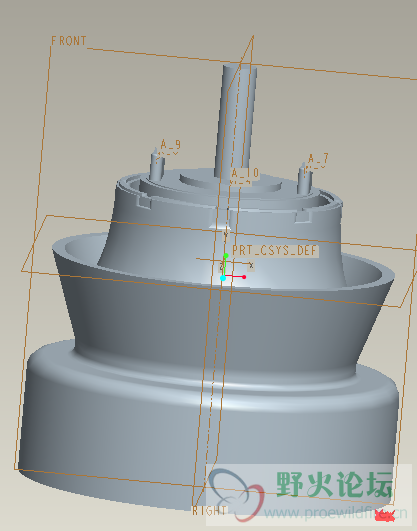
Task: Select the small pin beside A_9
Action: 157,165
